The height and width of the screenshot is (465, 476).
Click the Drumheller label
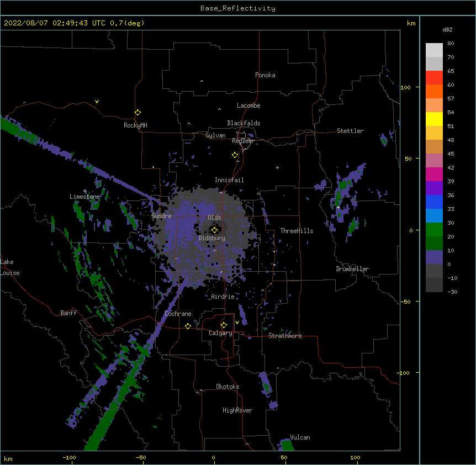coord(352,269)
